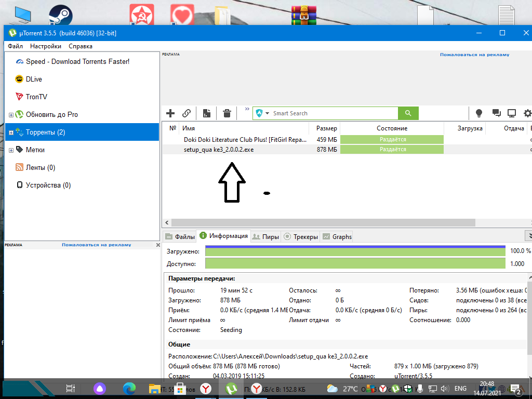Switch to the Трекеры tab
532x399 pixels.
coord(301,236)
